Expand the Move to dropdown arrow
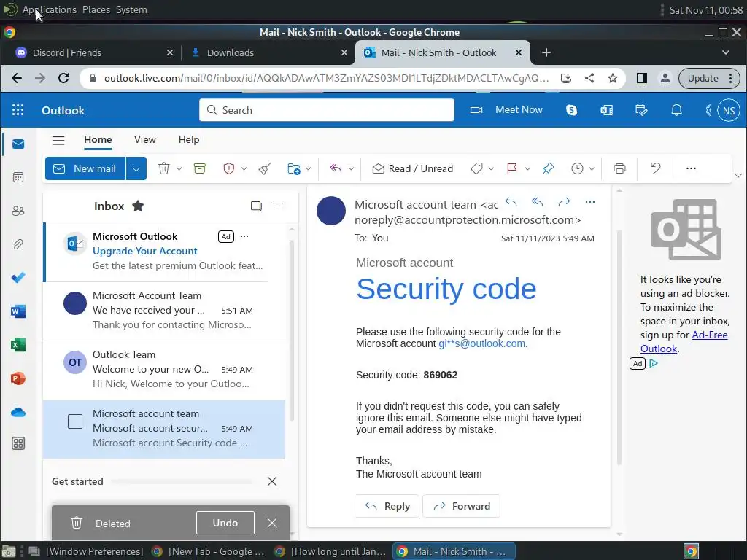The height and width of the screenshot is (560, 747). coord(309,168)
